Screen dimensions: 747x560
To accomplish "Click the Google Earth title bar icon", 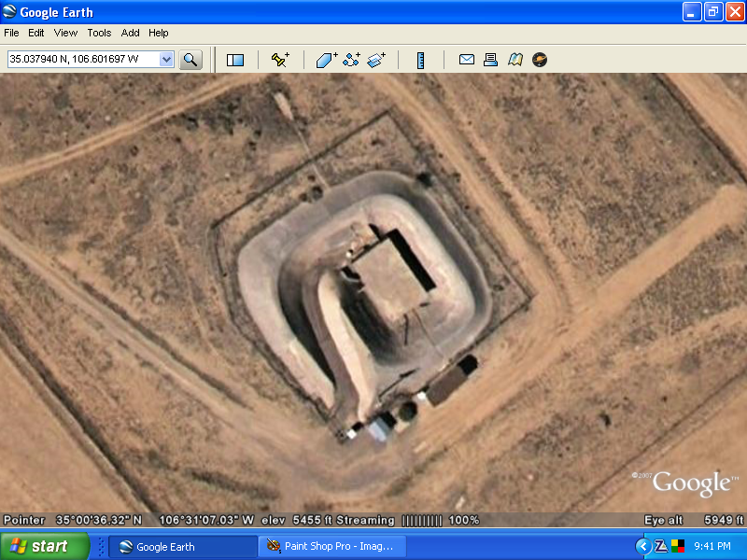I will point(9,11).
